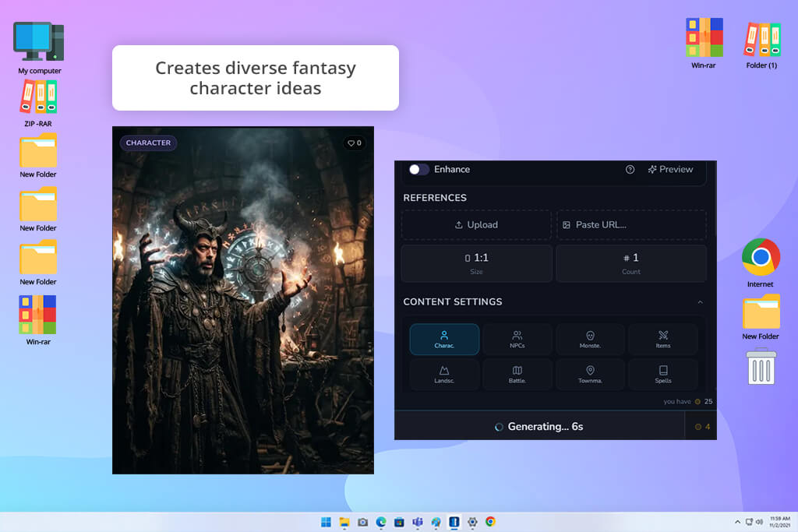Switch to the active dark-blue app in taskbar

(x=454, y=522)
